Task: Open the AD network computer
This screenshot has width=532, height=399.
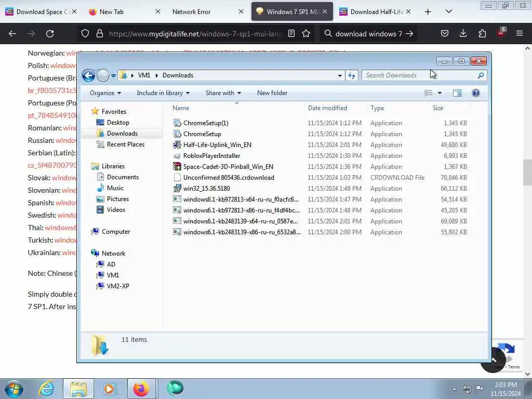Action: (111, 264)
